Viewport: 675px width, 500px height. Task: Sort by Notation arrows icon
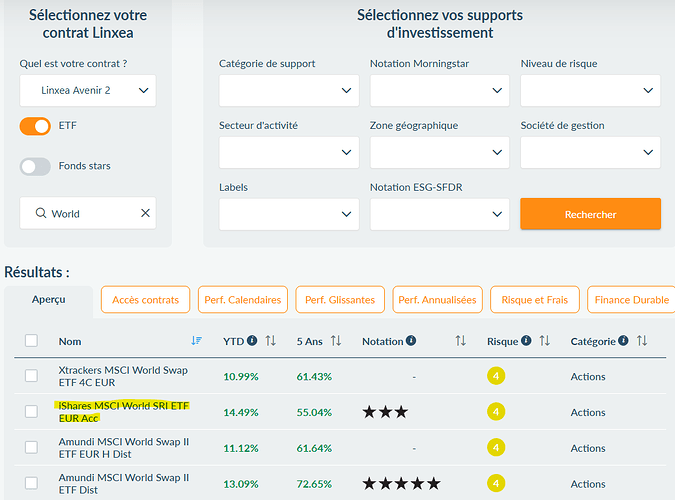pyautogui.click(x=461, y=341)
